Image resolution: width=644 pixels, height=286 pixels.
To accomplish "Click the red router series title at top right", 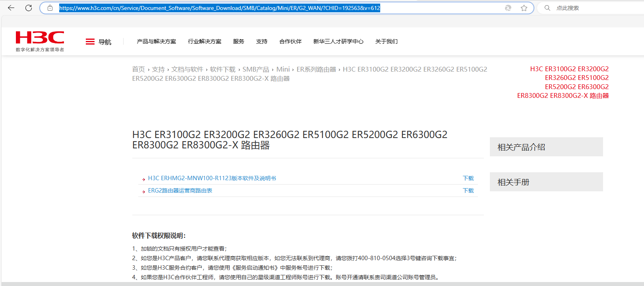I will [563, 82].
